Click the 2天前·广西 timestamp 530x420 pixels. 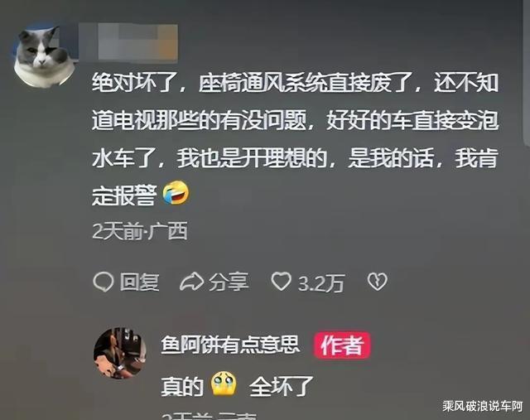point(140,231)
